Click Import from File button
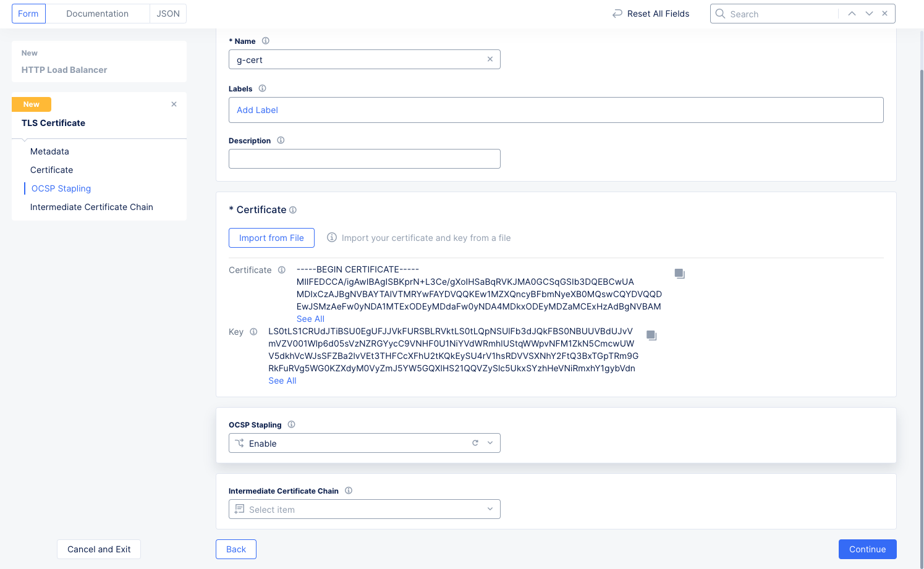 point(271,237)
